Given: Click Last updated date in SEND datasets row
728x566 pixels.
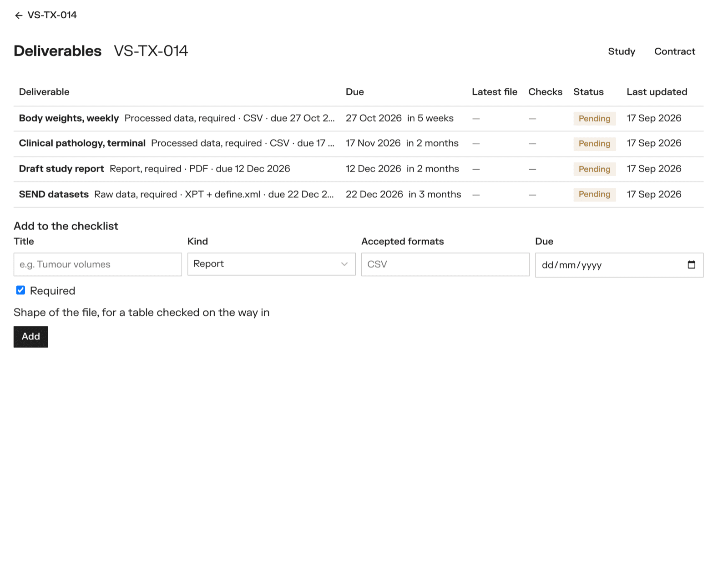Looking at the screenshot, I should point(654,194).
